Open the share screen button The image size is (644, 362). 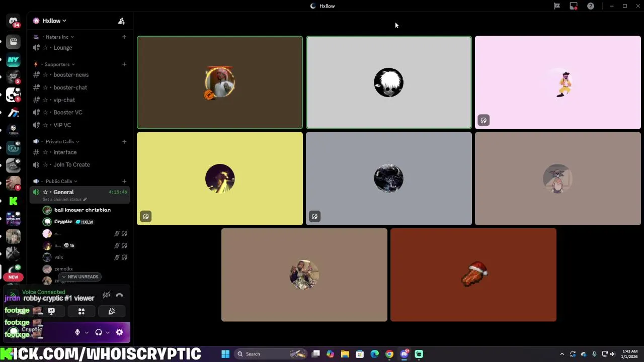tap(51, 311)
